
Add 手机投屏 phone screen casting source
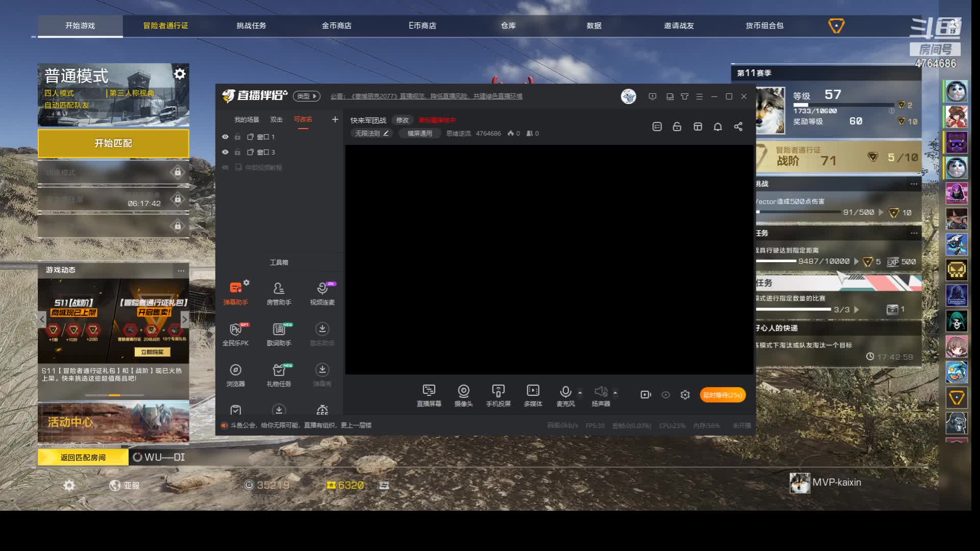click(498, 395)
